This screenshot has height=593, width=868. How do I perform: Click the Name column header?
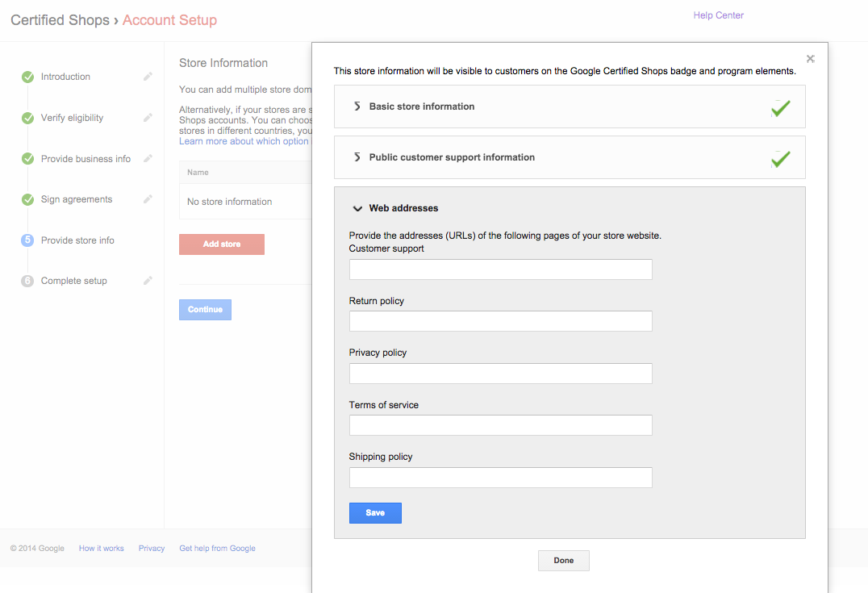coord(198,172)
